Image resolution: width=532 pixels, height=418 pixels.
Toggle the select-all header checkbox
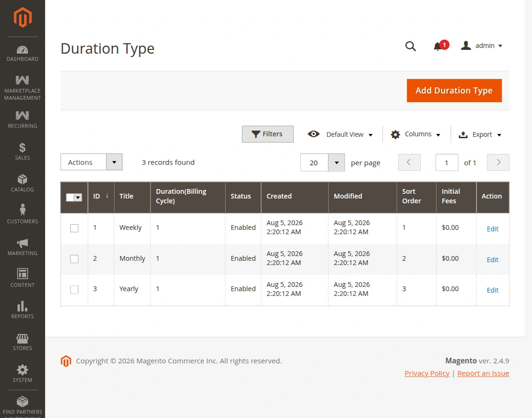(x=70, y=198)
